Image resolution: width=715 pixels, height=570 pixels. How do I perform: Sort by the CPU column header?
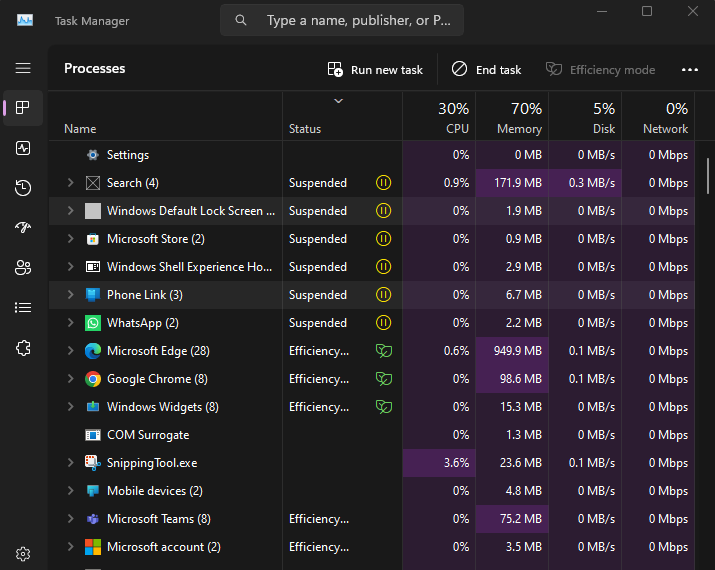[439, 117]
